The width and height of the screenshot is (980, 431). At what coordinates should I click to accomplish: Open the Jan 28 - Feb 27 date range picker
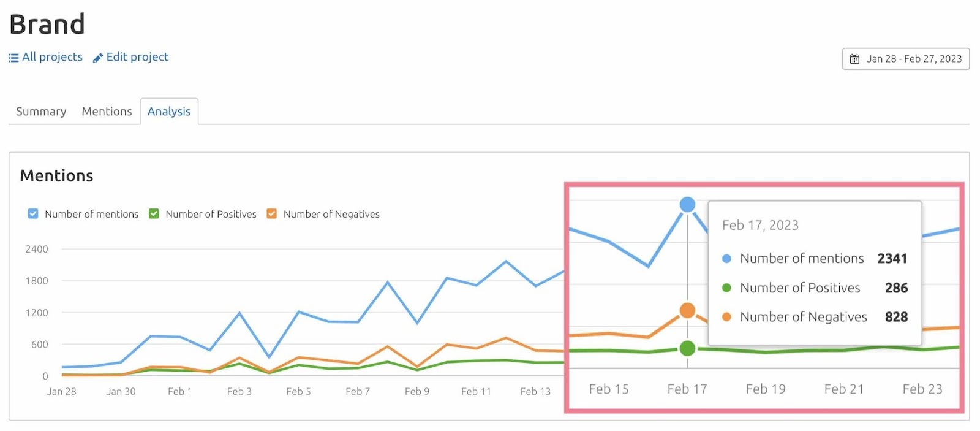(905, 59)
